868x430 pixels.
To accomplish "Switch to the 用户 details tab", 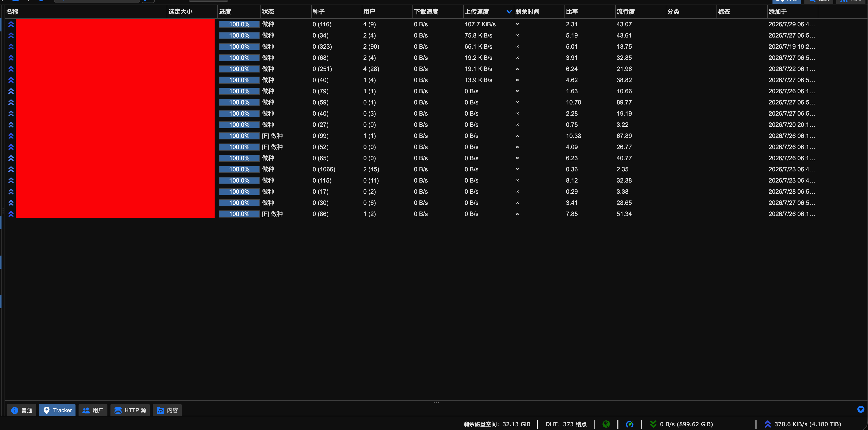I will pos(93,410).
